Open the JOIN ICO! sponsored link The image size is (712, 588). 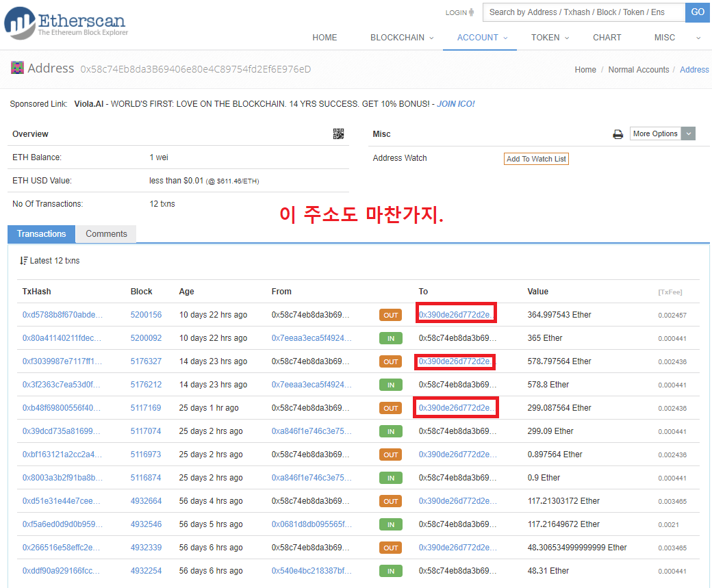pyautogui.click(x=455, y=104)
